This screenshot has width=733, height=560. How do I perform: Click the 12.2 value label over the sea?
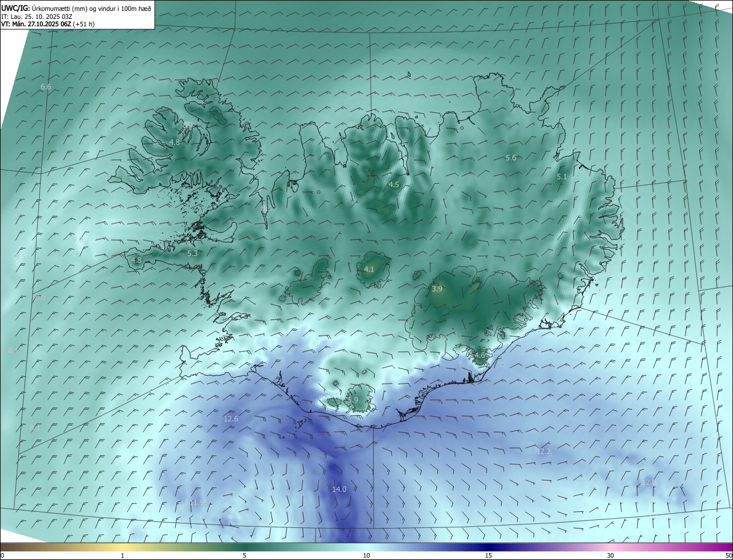click(543, 451)
